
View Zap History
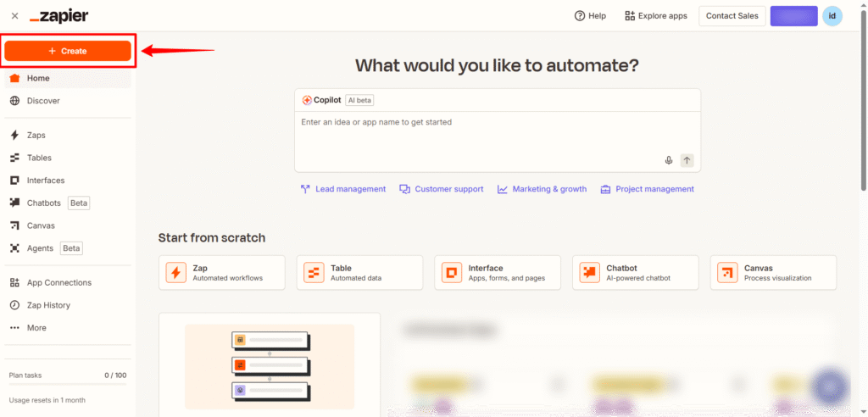68,305
